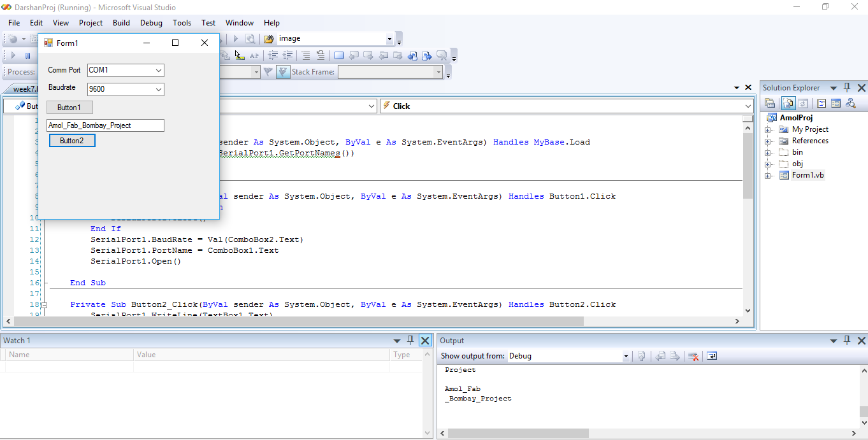Click the Amol_Fab_Bombay_Project text box
Image resolution: width=868 pixels, height=440 pixels.
105,125
